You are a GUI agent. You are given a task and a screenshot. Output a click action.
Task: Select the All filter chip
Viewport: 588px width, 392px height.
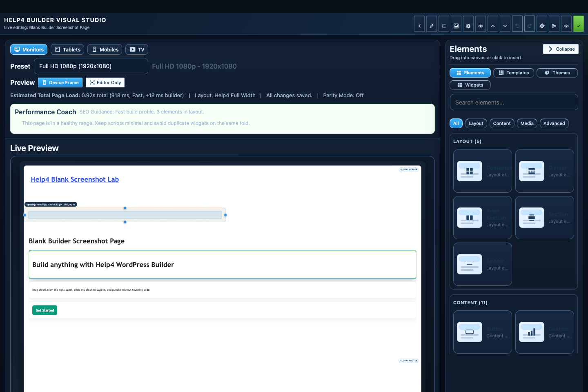456,123
